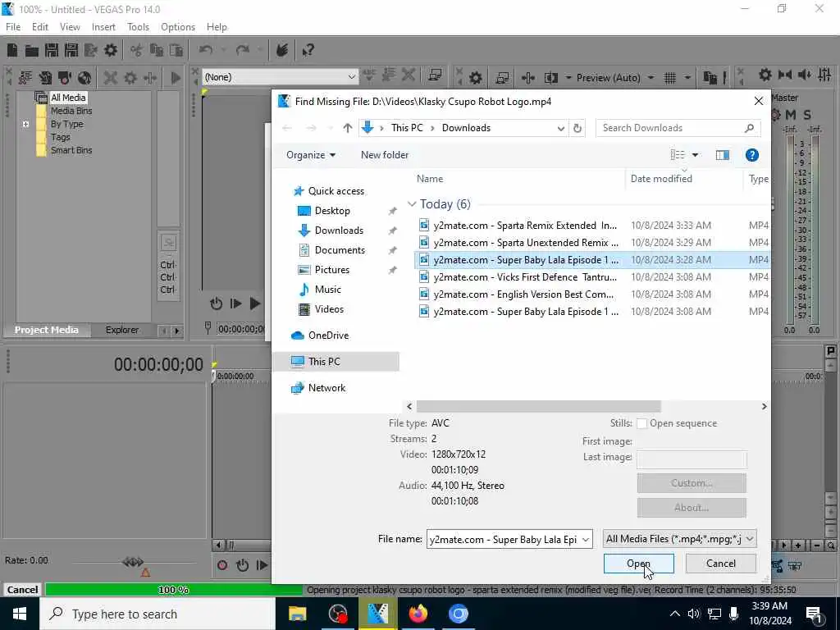840x630 pixels.
Task: Click the Undo arrow icon
Action: click(x=206, y=50)
